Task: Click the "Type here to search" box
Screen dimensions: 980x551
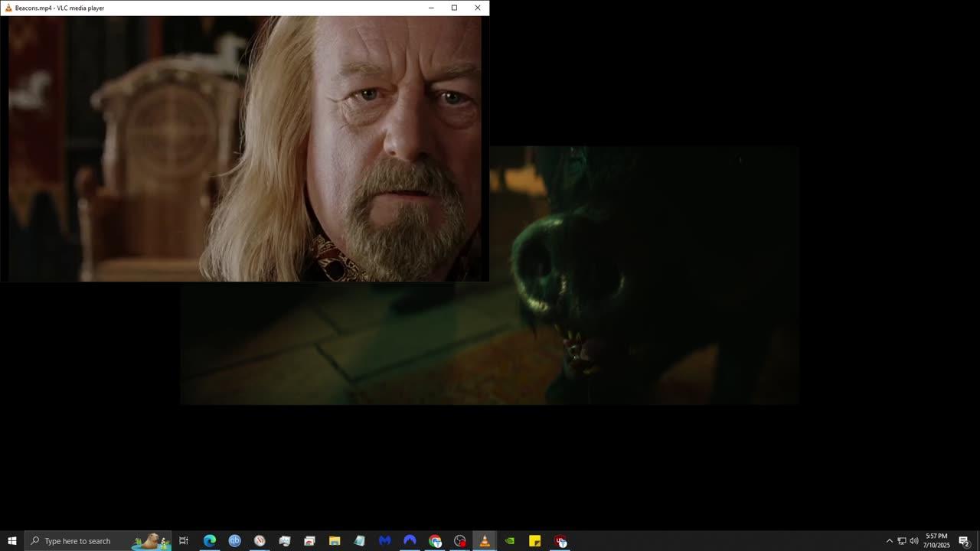Action: 98,541
